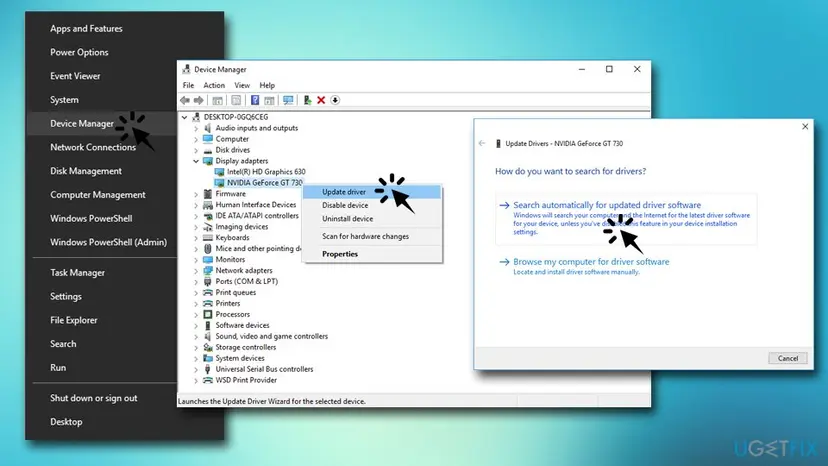Choose Disable device from the context menu
The width and height of the screenshot is (828, 466).
372,205
